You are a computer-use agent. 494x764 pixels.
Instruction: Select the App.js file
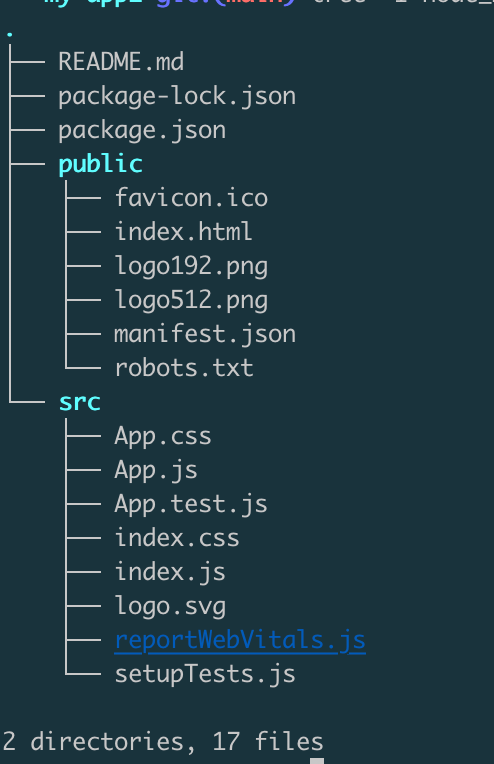click(x=156, y=471)
